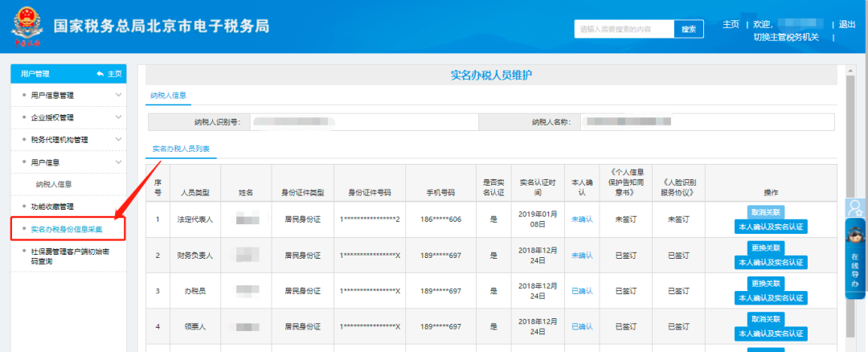868x352 pixels.
Task: Click 未确认 link in 法定代表人 row
Action: (x=582, y=219)
